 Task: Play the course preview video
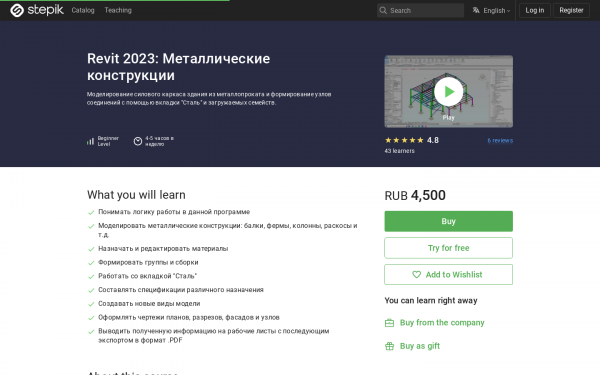(x=448, y=92)
